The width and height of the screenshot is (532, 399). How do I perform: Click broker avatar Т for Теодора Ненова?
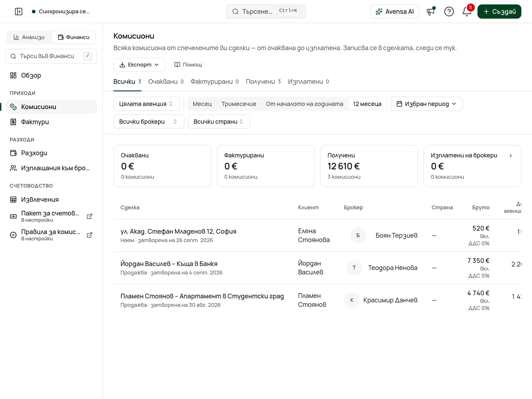coord(354,268)
